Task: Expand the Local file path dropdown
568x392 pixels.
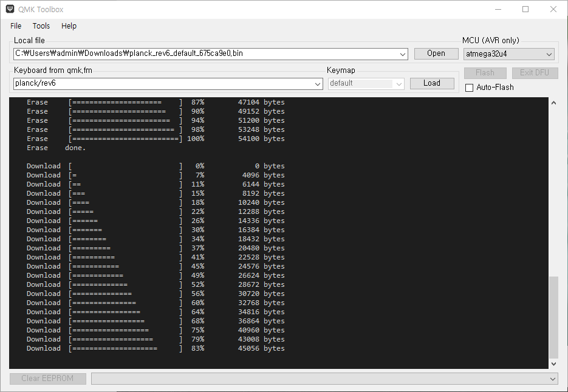Action: (402, 54)
